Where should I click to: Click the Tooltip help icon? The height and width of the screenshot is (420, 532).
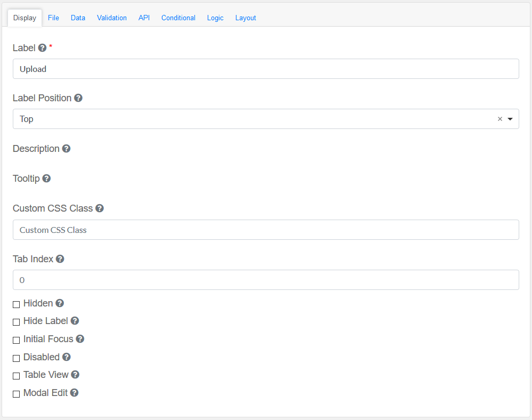tap(46, 179)
